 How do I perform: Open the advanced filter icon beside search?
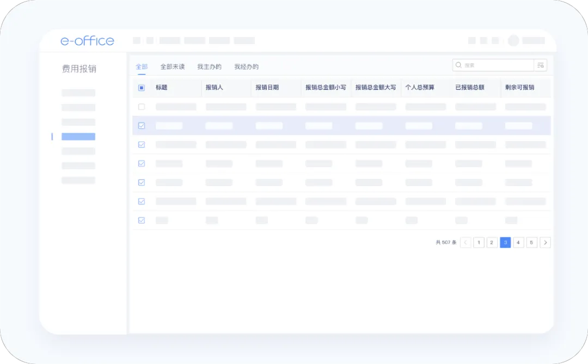(540, 65)
